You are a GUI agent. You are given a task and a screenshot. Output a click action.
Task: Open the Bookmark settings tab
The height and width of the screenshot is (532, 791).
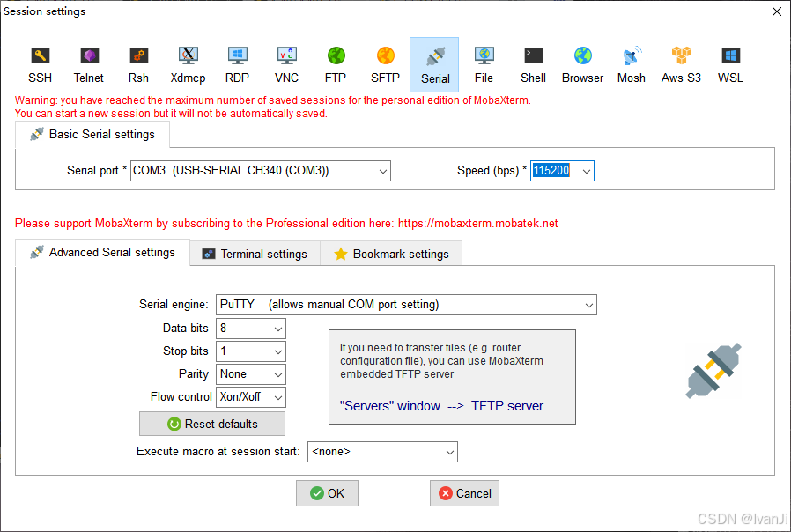[391, 254]
